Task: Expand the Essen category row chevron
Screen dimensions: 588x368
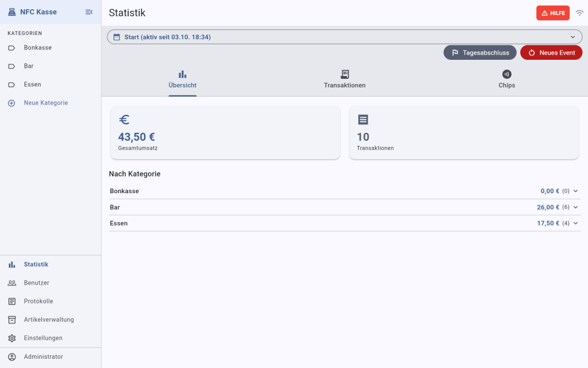Action: pyautogui.click(x=575, y=224)
